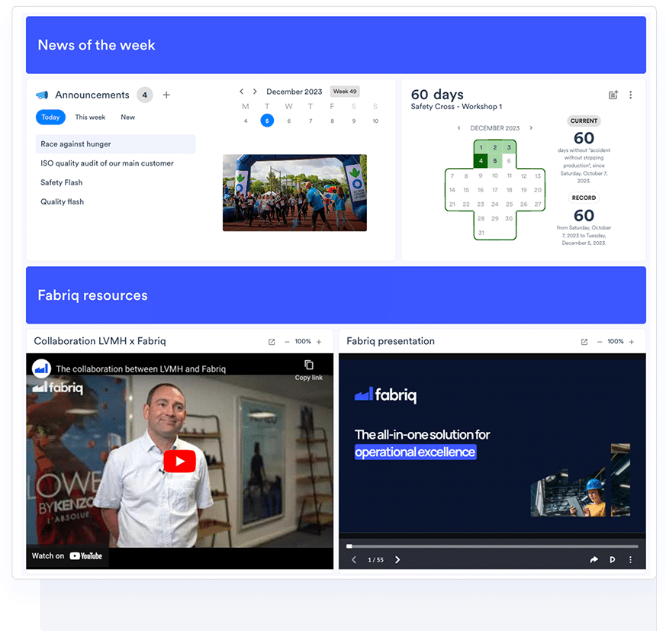Zoom out of the Fabriq presentation widget

[x=600, y=342]
